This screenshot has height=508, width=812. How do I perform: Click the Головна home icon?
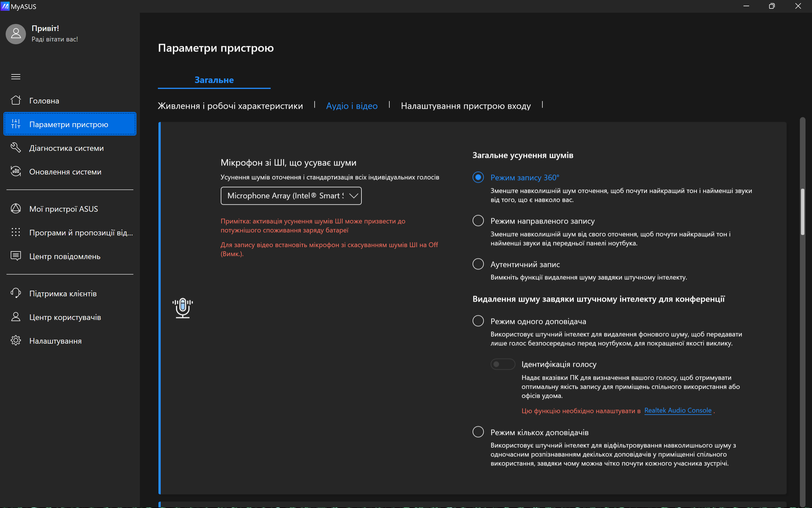(16, 100)
